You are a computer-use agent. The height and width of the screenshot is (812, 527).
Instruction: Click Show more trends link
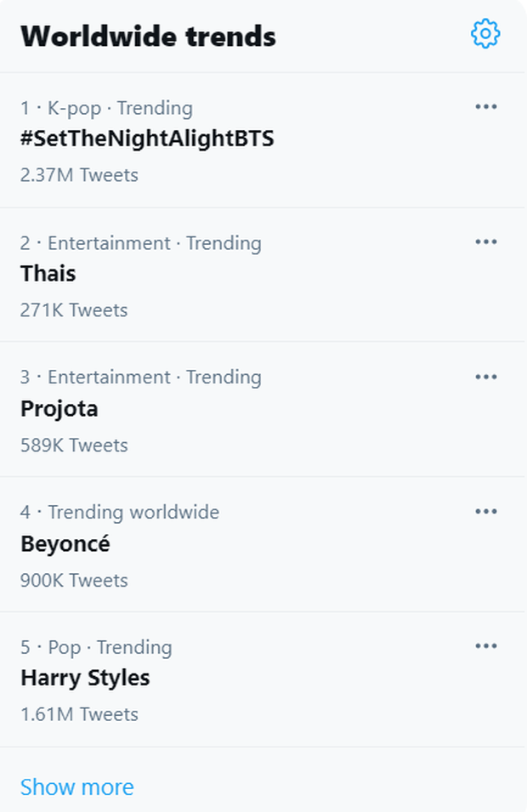77,787
